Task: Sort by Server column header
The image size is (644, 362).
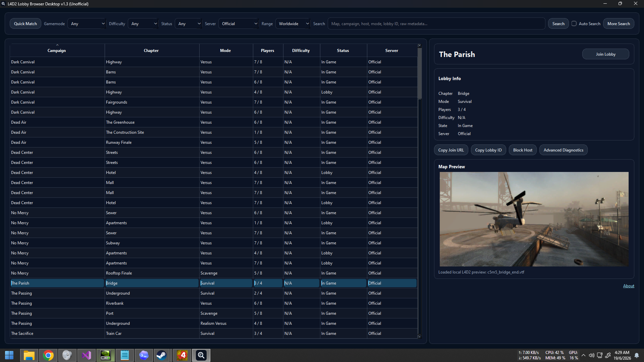Action: pyautogui.click(x=392, y=50)
